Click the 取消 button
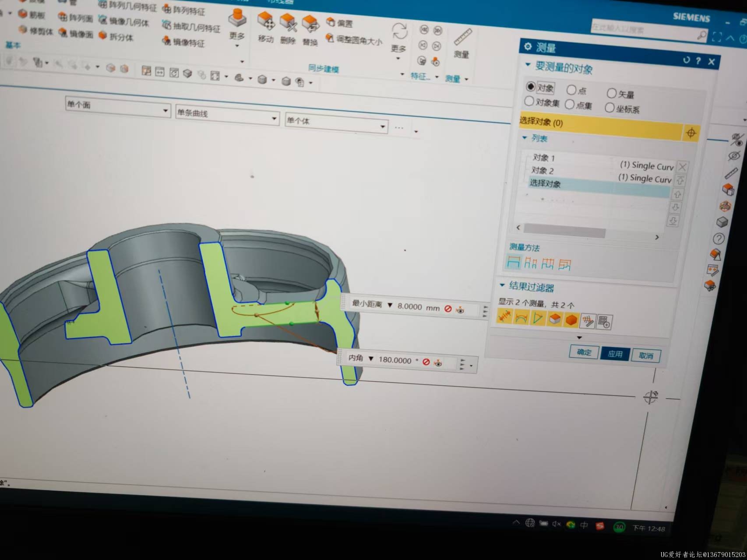Image resolution: width=747 pixels, height=560 pixels. (x=646, y=356)
